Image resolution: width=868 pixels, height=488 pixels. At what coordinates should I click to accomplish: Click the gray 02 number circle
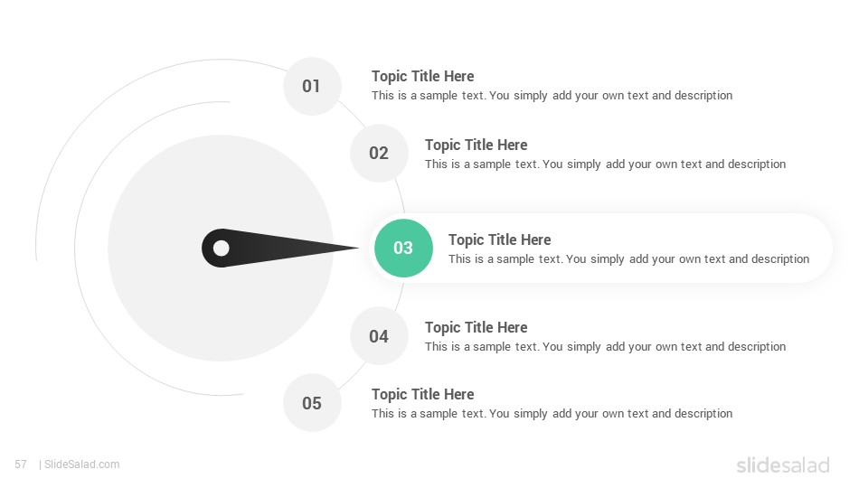(379, 154)
